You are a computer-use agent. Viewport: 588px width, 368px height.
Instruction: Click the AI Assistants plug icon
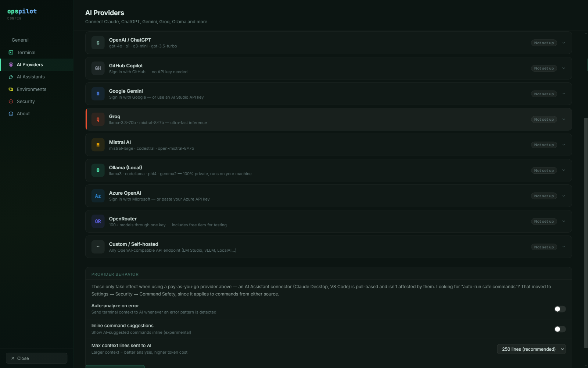pos(11,77)
